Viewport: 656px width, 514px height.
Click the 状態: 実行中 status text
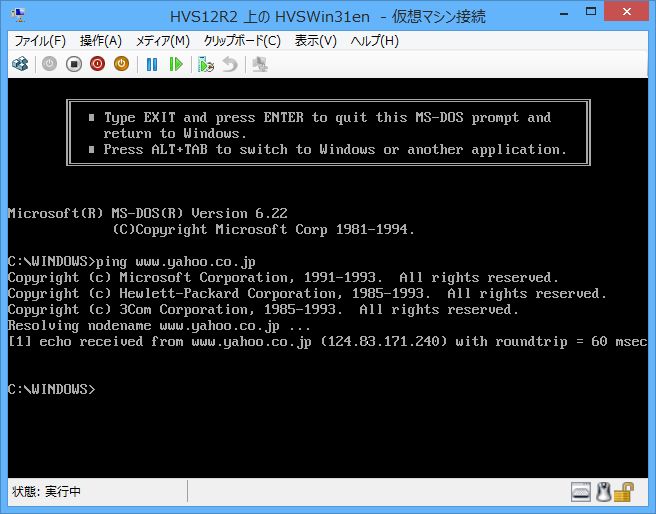(46, 491)
